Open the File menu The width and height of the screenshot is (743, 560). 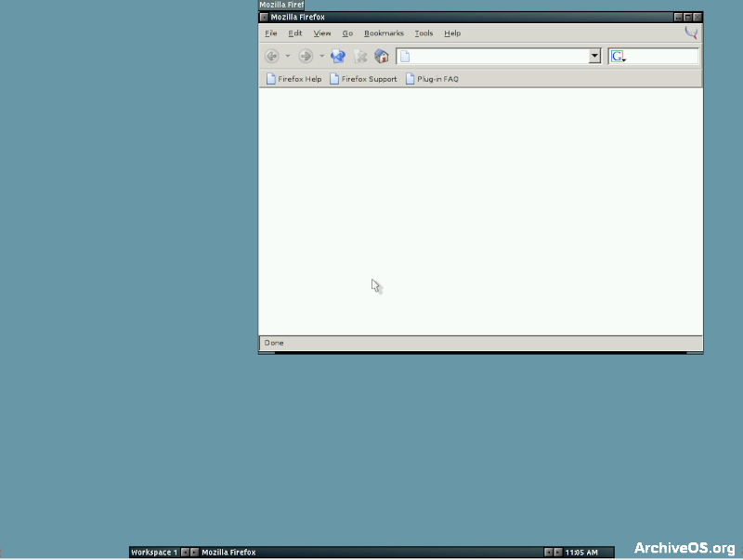pos(270,33)
